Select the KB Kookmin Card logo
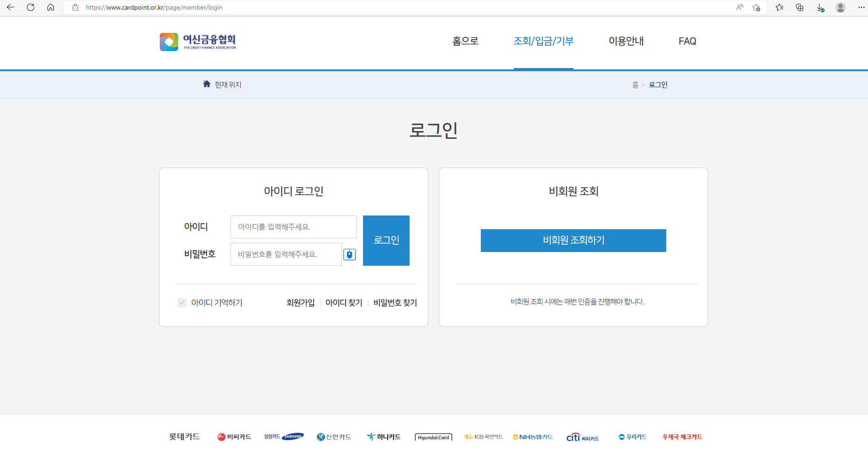The image size is (868, 457). 483,436
